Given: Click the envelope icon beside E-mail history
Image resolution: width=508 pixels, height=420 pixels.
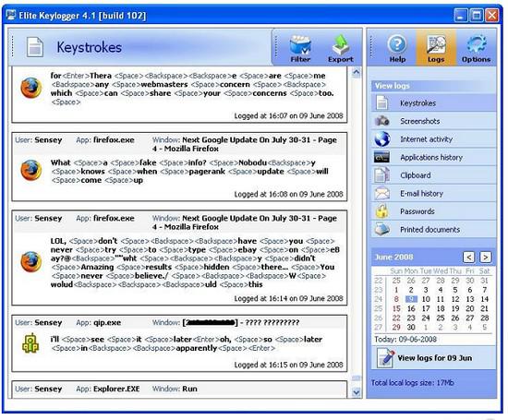Looking at the screenshot, I should (382, 193).
